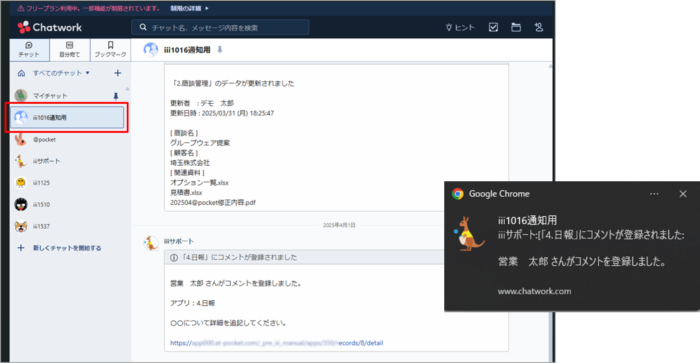Click www.chatwork.com in notification
Screen dimensions: 700x363
pyautogui.click(x=534, y=291)
